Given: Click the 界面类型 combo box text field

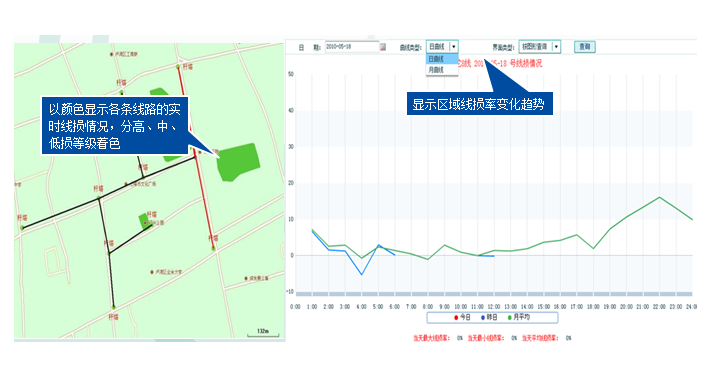Looking at the screenshot, I should pyautogui.click(x=536, y=47).
